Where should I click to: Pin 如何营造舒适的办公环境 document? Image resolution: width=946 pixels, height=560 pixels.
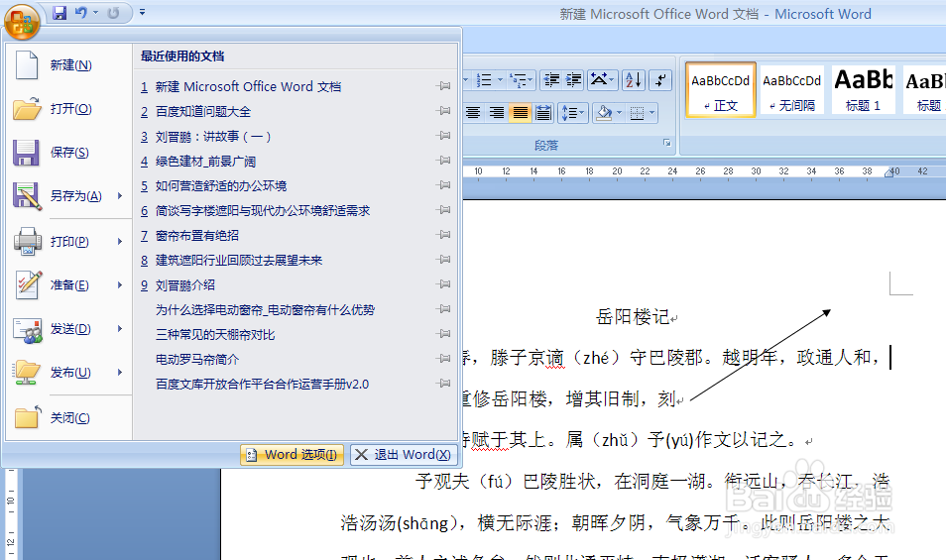pyautogui.click(x=443, y=185)
